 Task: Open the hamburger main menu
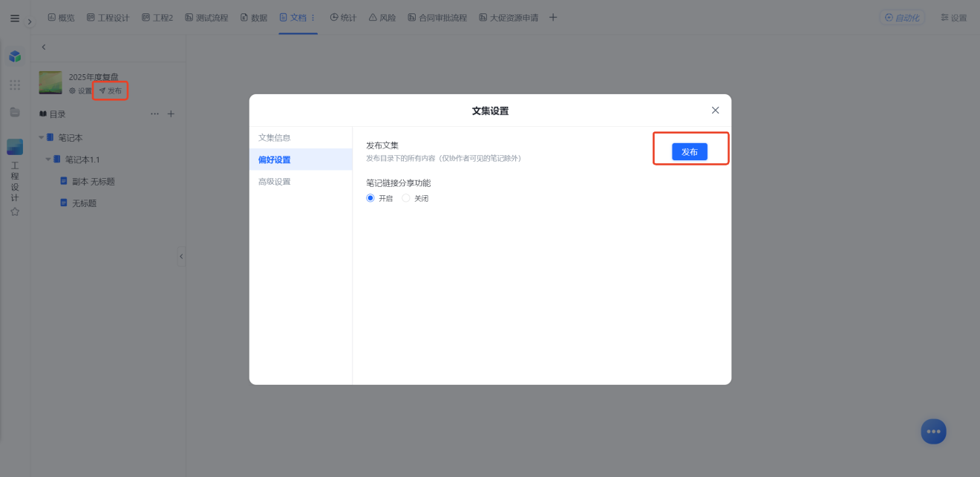coord(15,18)
